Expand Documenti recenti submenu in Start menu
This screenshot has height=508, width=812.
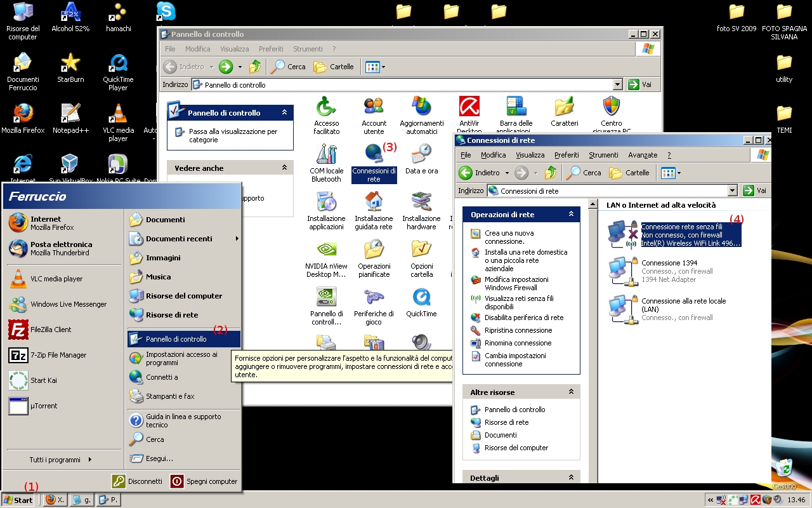tap(183, 239)
